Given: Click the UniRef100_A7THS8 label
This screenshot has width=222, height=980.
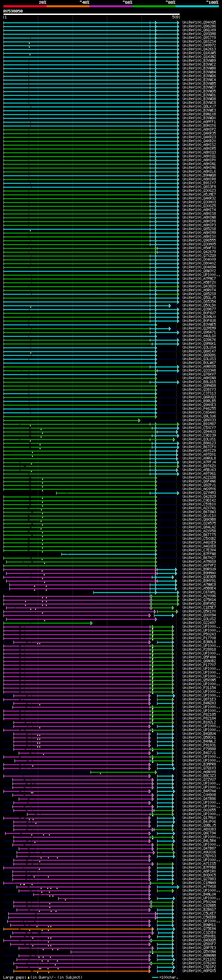Looking at the screenshot, I should pyautogui.click(x=199, y=887).
